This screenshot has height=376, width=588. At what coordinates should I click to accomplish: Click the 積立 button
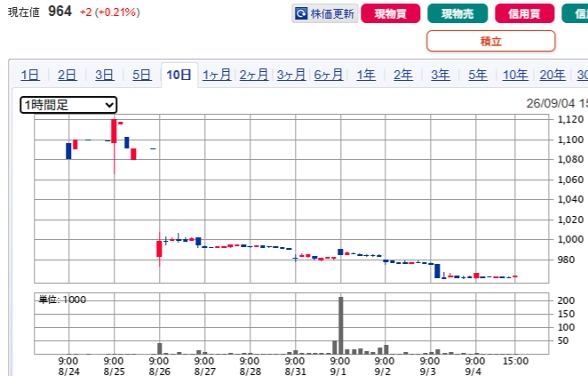491,41
